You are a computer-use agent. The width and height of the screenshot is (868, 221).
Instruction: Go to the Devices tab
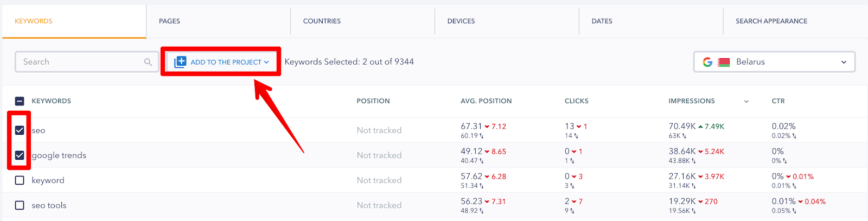[461, 21]
